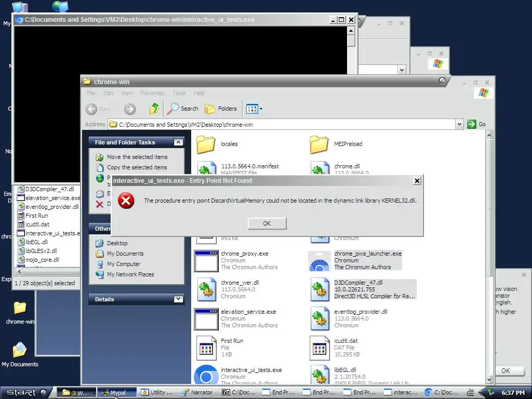Select the eventlog_provider.dll file icon

point(320,318)
